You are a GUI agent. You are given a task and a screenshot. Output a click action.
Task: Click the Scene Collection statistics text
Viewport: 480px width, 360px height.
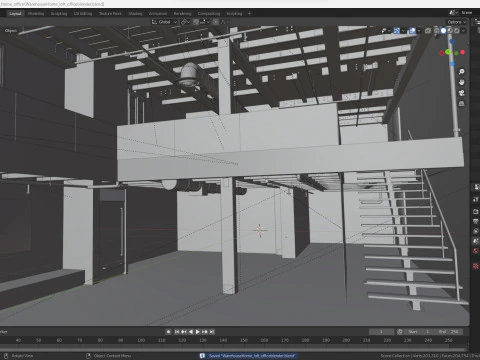(x=430, y=356)
